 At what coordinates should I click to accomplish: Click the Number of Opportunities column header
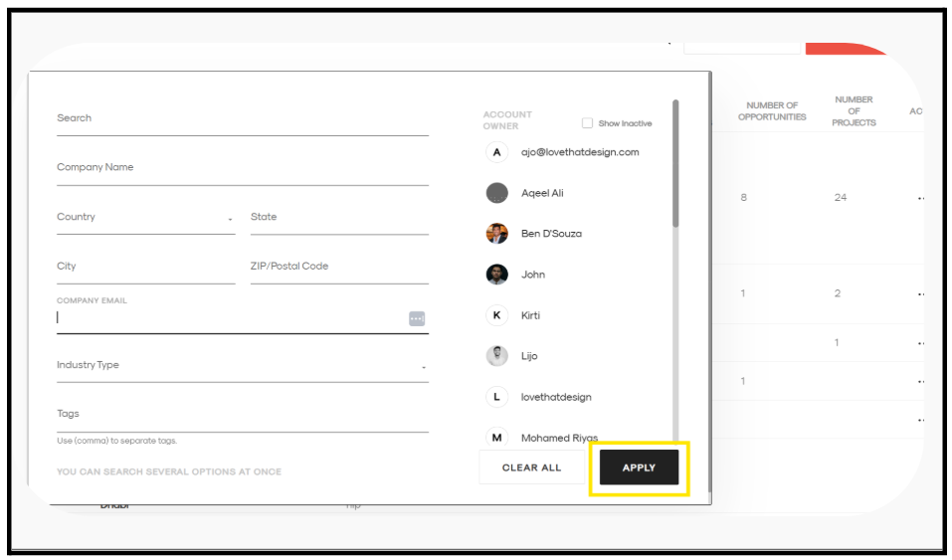[772, 111]
